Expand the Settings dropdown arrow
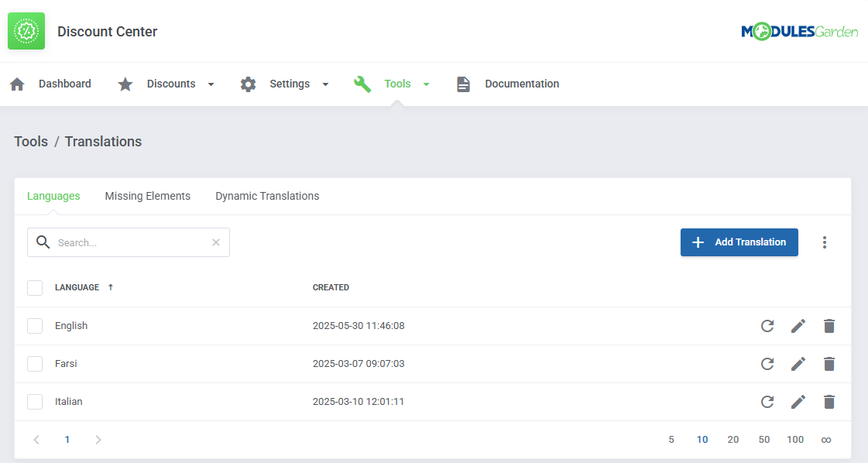 pos(325,84)
